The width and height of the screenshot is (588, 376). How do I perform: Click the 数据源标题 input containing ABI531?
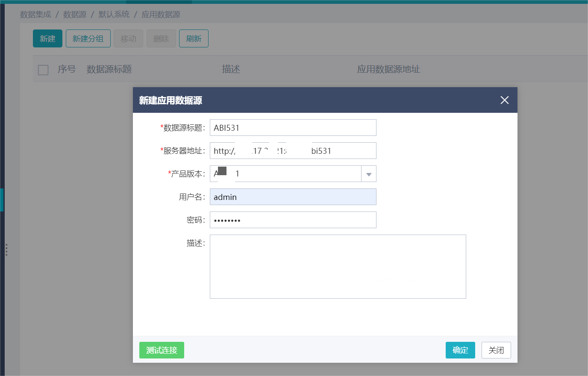click(293, 127)
